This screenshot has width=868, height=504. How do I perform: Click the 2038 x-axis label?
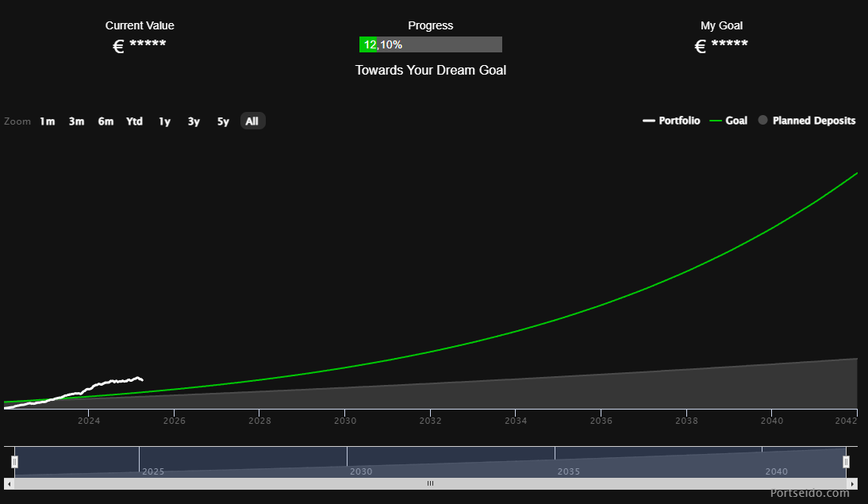click(686, 421)
